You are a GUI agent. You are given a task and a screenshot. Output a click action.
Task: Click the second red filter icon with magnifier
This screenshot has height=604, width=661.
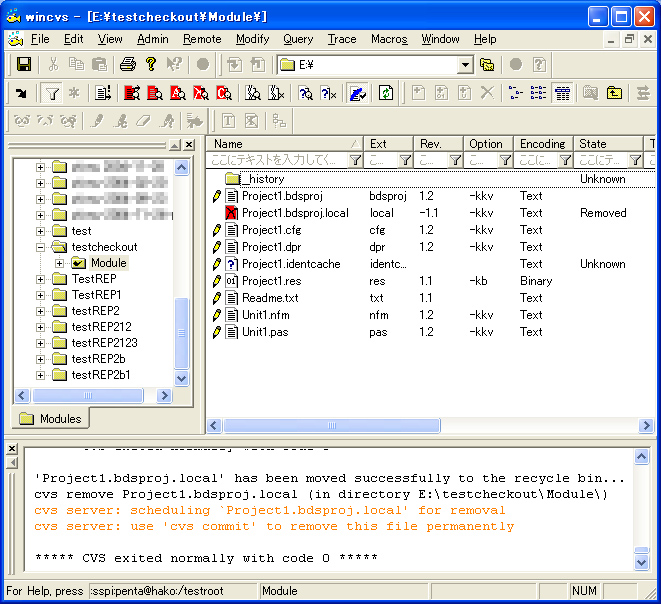pos(155,93)
